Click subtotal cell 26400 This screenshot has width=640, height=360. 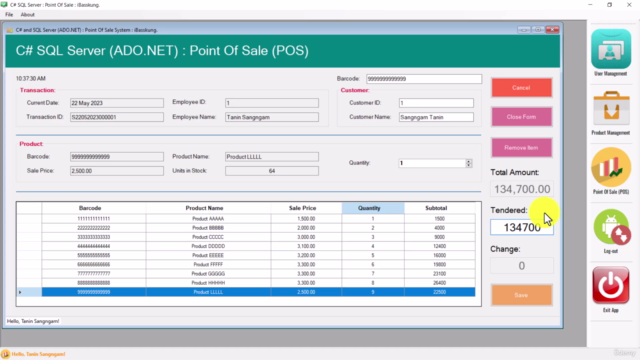[x=440, y=283]
